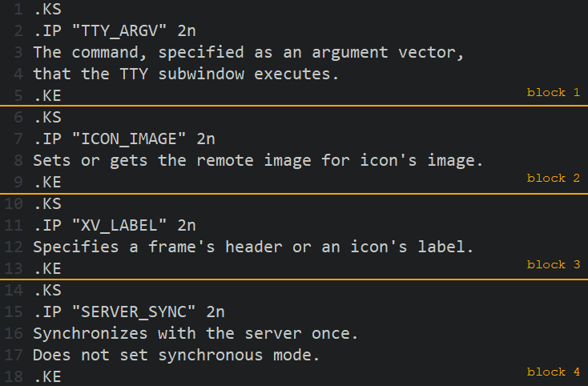Click the "block 1" label
Image resolution: width=588 pixels, height=386 pixels.
553,92
